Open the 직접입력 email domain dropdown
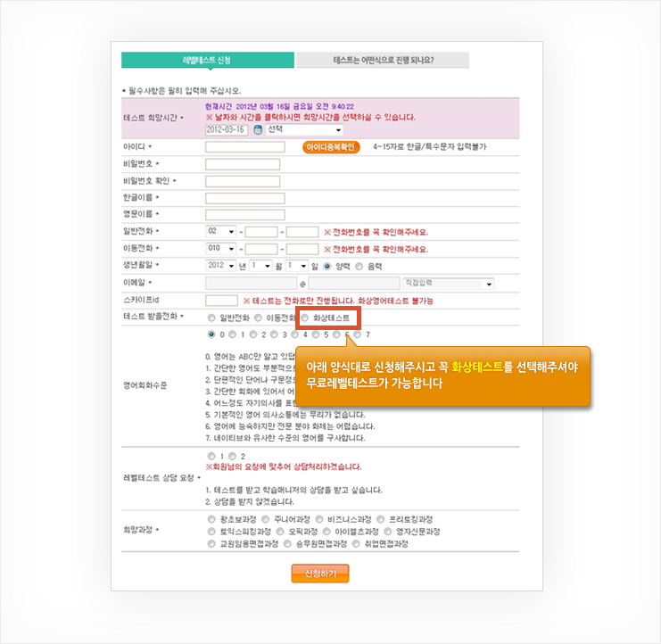This screenshot has width=661, height=644. tap(448, 284)
